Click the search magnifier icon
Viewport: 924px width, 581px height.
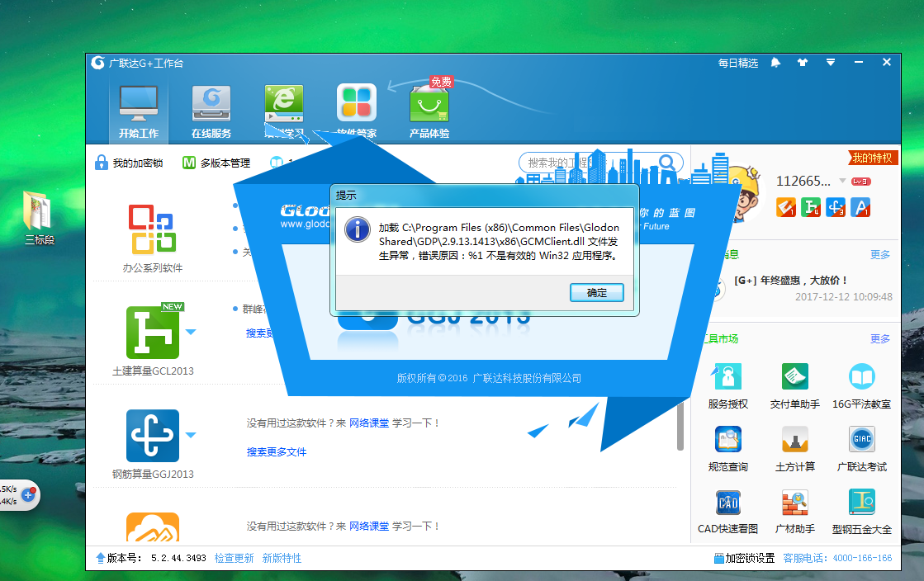[666, 162]
